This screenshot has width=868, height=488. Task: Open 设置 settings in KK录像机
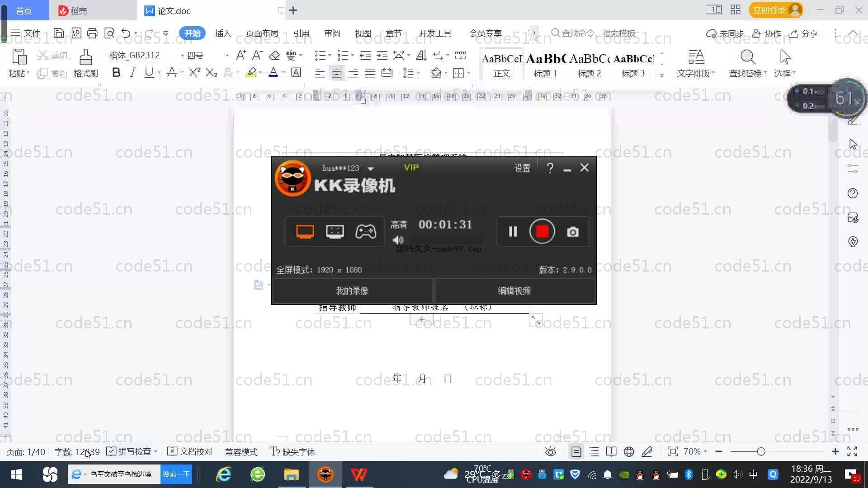(x=522, y=169)
